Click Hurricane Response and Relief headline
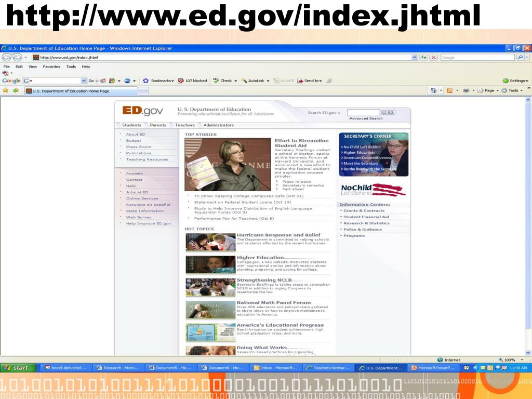The height and width of the screenshot is (399, 532). (x=278, y=235)
